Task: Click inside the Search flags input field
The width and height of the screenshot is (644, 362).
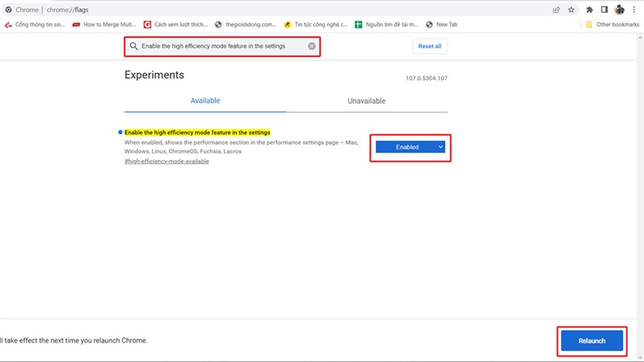Action: point(222,46)
